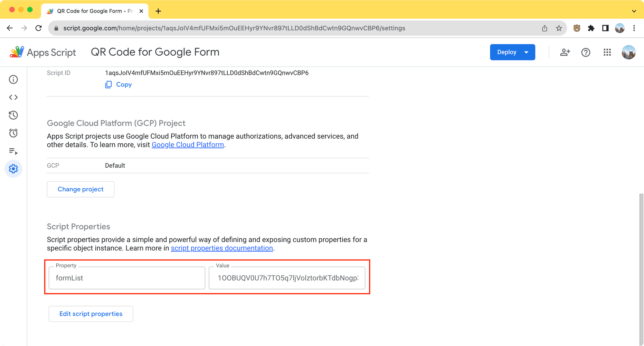
Task: Open the project version history clock icon
Action: coord(13,115)
